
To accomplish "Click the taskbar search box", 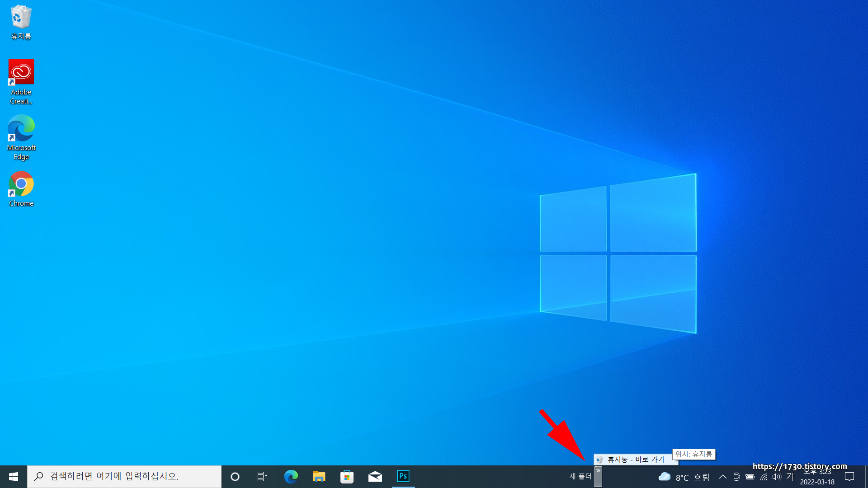I will [124, 476].
